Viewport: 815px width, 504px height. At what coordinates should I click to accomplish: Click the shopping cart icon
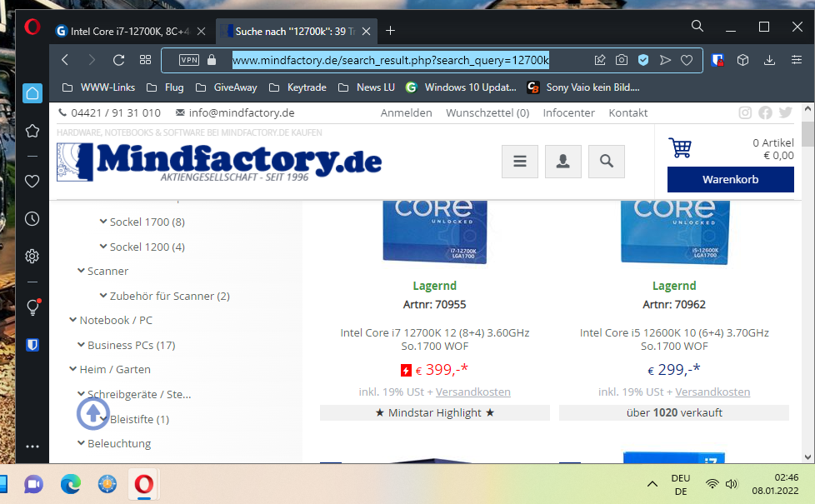(680, 147)
